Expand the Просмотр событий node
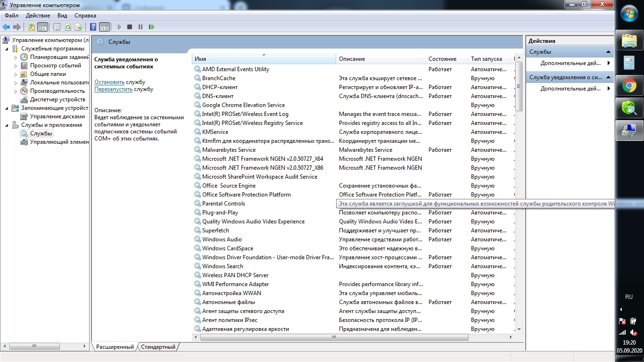 tap(16, 66)
